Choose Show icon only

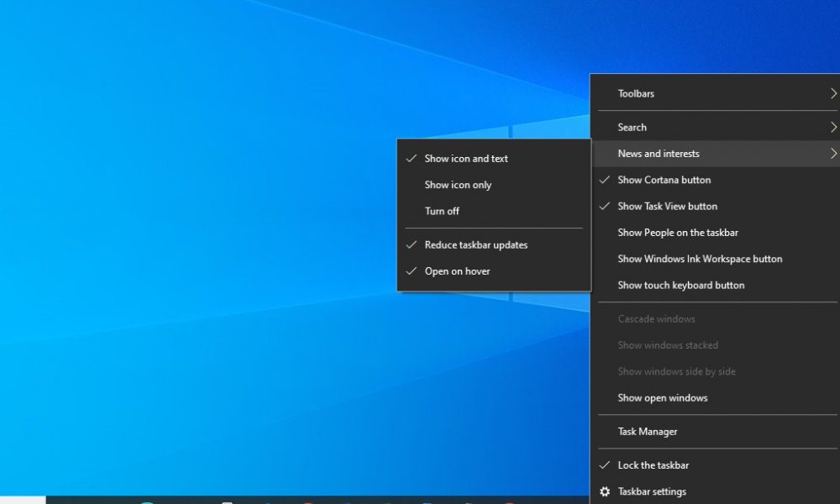point(458,185)
